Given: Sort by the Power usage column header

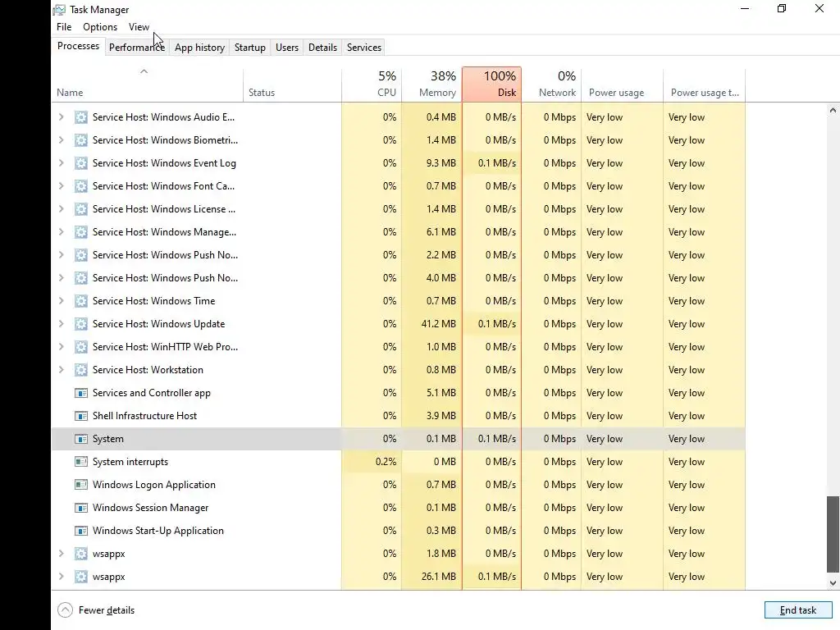Looking at the screenshot, I should (x=623, y=84).
